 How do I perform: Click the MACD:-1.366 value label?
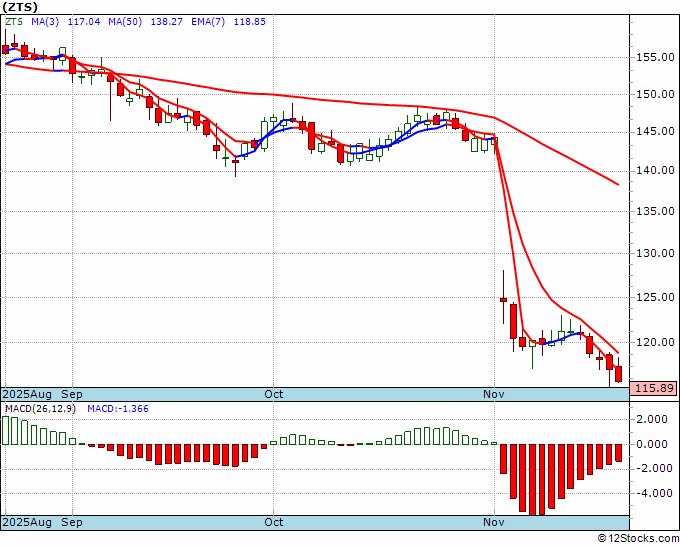(x=118, y=409)
